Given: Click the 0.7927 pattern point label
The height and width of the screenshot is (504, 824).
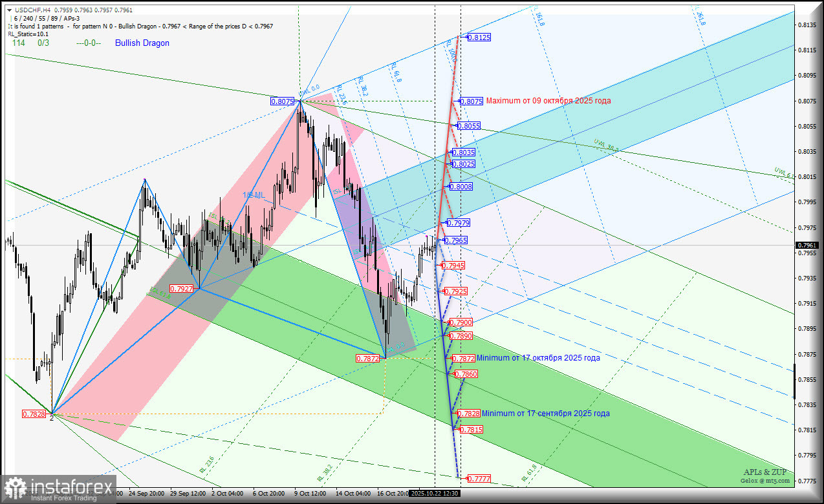Looking at the screenshot, I should tap(181, 289).
